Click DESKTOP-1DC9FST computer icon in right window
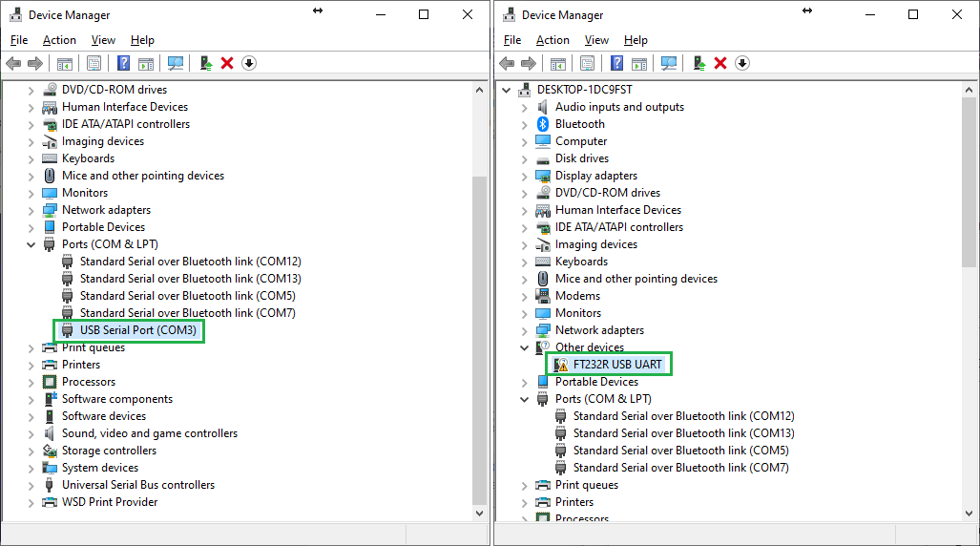Screen dimensions: 980x546 [525, 90]
